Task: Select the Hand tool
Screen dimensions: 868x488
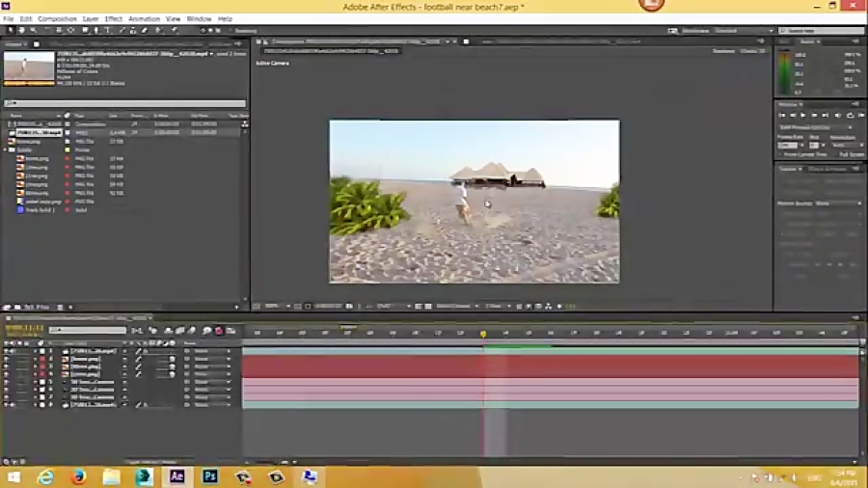Action: coord(21,31)
